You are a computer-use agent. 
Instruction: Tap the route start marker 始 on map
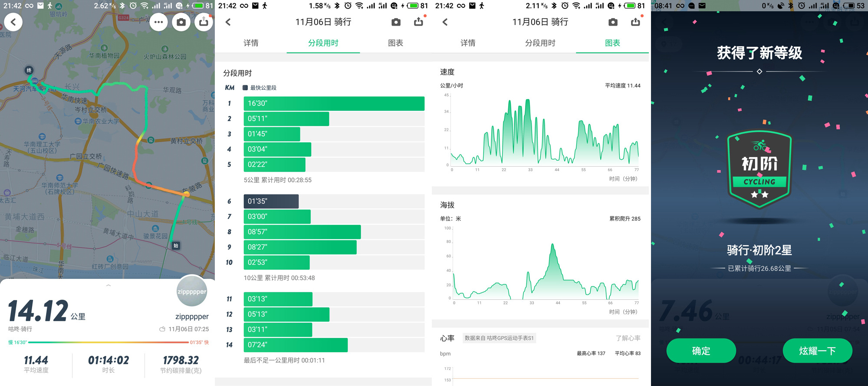click(x=176, y=246)
